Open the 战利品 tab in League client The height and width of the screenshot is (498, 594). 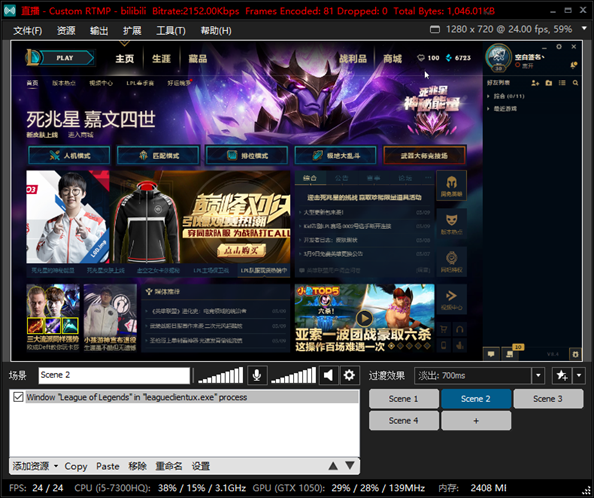353,59
